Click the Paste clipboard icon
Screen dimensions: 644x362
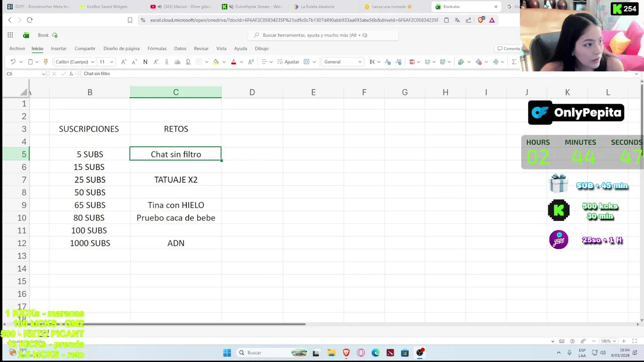coord(30,62)
